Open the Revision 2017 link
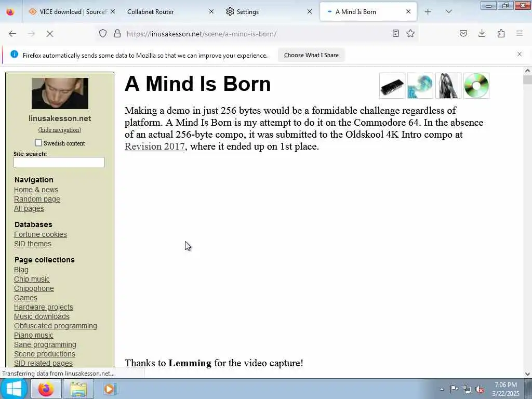Viewport: 532px width, 399px height. coord(155,146)
